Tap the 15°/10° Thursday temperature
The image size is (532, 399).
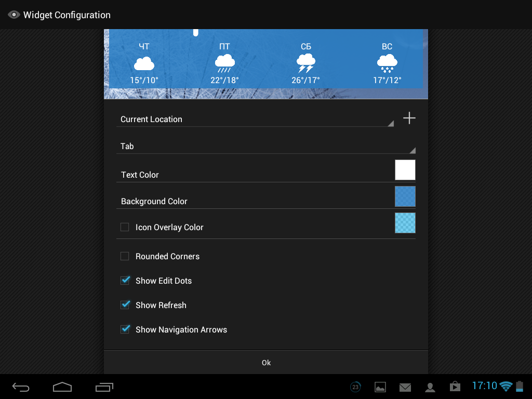pyautogui.click(x=144, y=81)
